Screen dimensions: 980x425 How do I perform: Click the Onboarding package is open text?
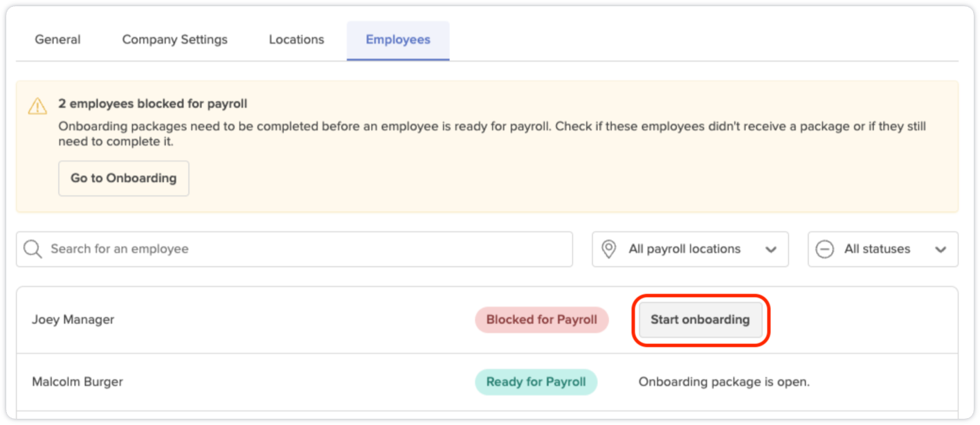tap(724, 382)
